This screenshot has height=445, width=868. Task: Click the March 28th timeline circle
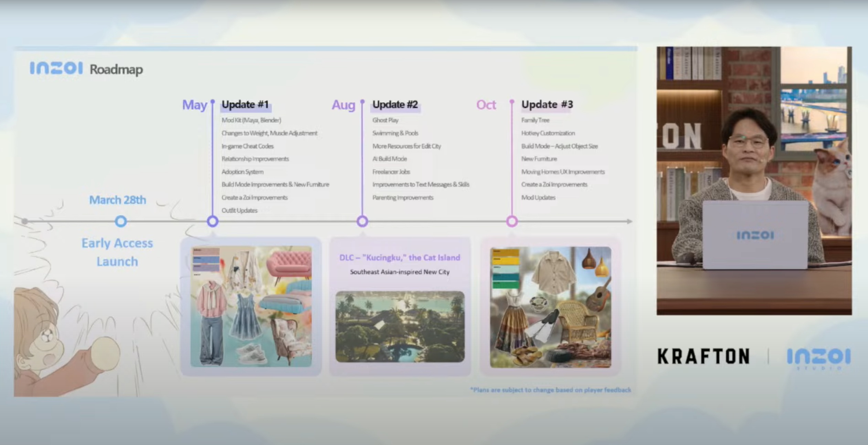pos(121,221)
